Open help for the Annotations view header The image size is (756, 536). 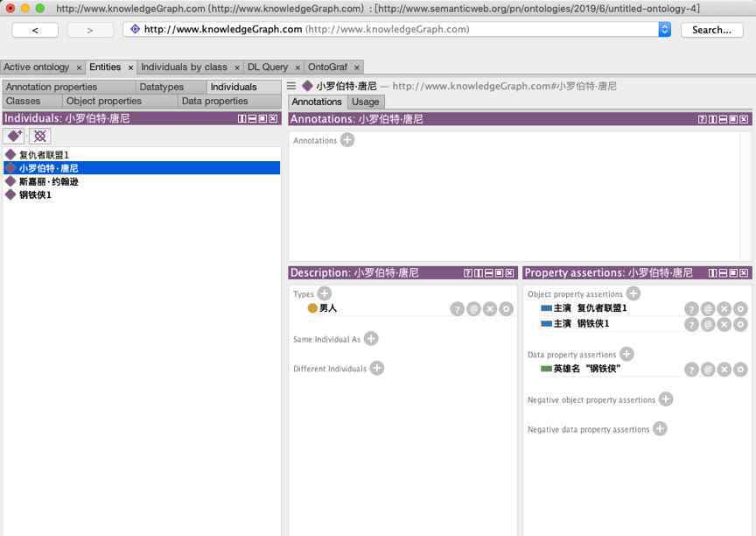[703, 119]
